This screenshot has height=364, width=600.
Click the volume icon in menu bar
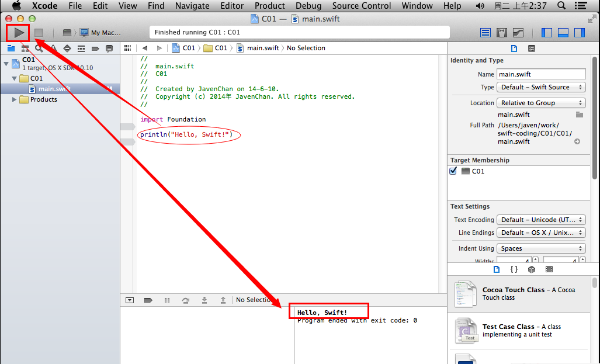480,6
